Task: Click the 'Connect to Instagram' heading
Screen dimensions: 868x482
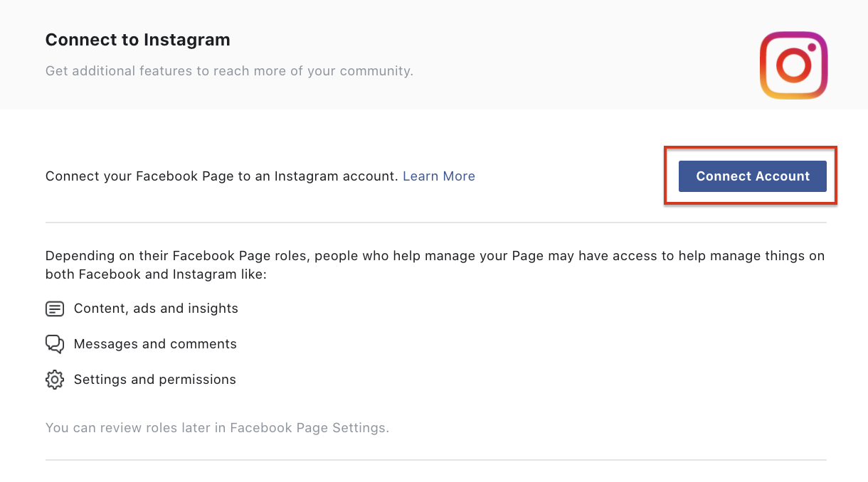Action: click(138, 40)
